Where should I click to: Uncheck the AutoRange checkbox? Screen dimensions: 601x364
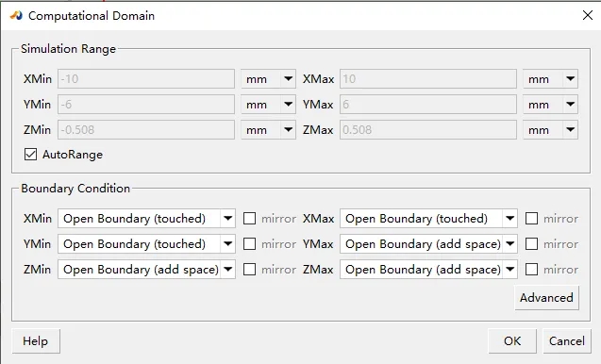tap(30, 155)
